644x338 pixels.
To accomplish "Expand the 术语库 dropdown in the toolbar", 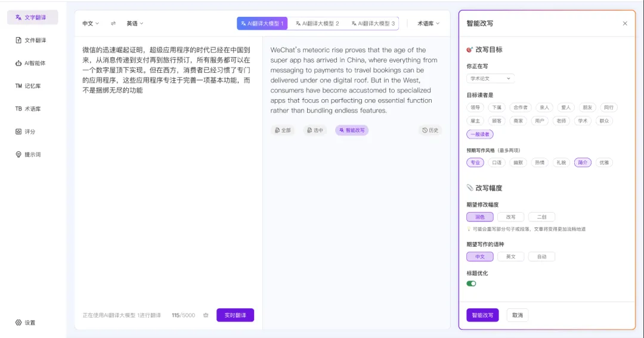I will pyautogui.click(x=428, y=23).
